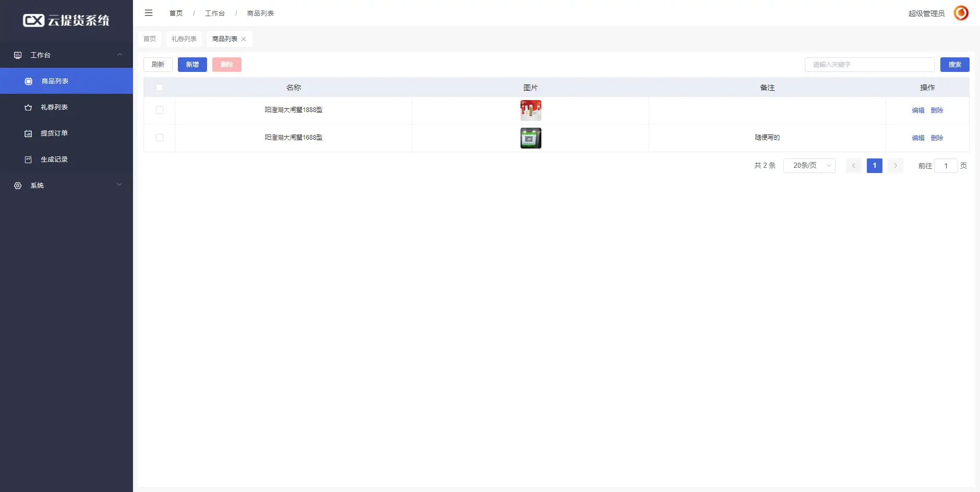This screenshot has height=492, width=980.
Task: Click the 阳澄湖大闸蟹1688型 name cell
Action: (x=294, y=138)
